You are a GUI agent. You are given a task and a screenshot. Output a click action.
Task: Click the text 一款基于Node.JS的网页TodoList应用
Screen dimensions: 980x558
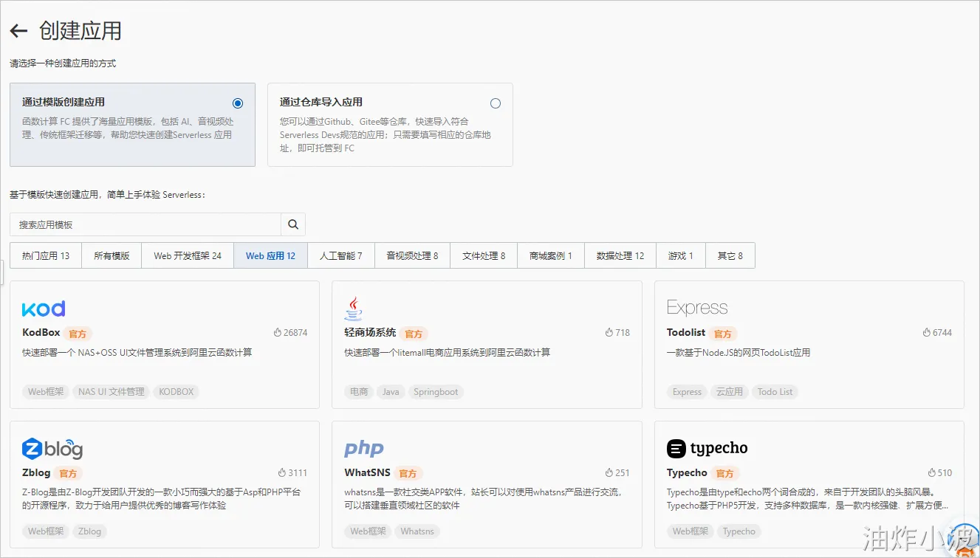(739, 353)
